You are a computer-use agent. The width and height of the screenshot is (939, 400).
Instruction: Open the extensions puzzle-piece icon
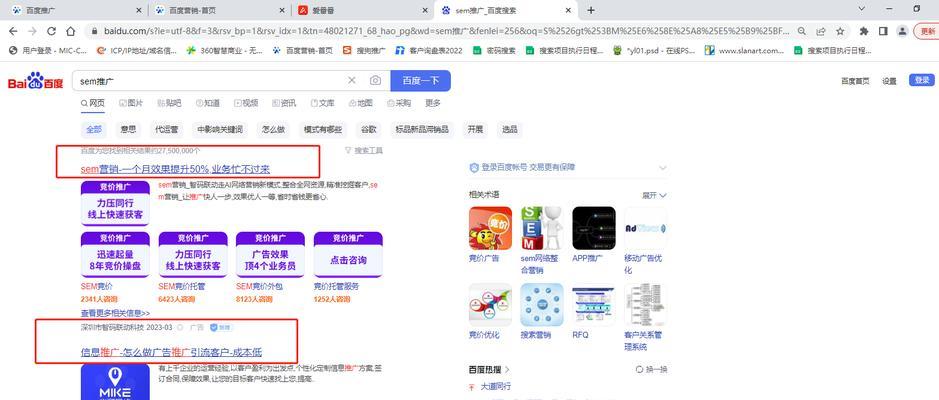click(x=864, y=31)
